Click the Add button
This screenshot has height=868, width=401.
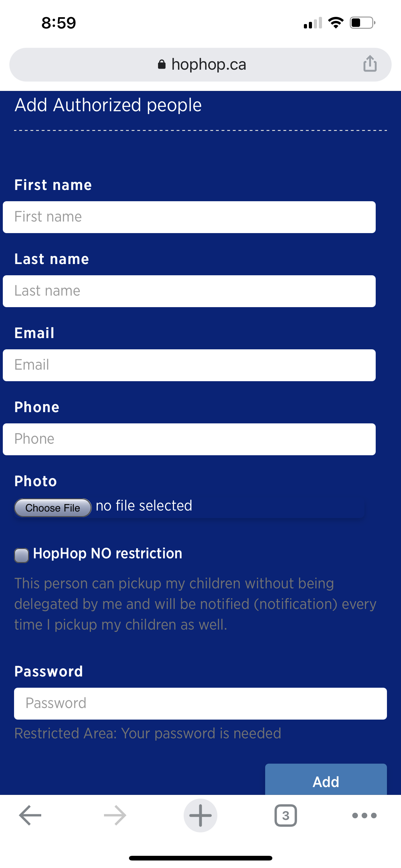[326, 780]
